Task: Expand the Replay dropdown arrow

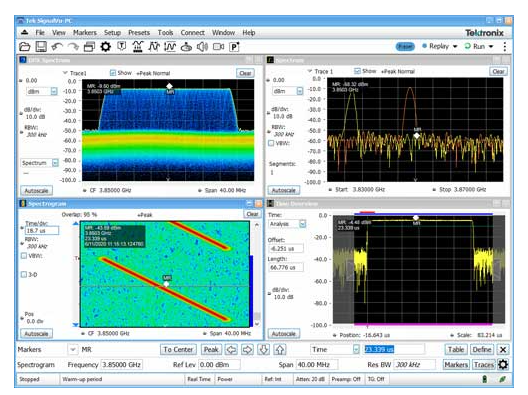Action: pos(455,46)
